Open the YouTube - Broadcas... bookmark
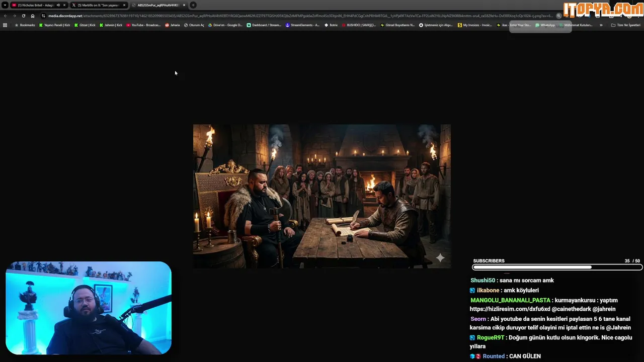 click(143, 25)
